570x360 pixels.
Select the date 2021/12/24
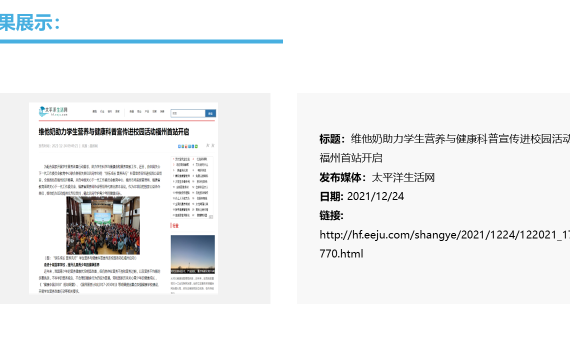click(x=376, y=196)
